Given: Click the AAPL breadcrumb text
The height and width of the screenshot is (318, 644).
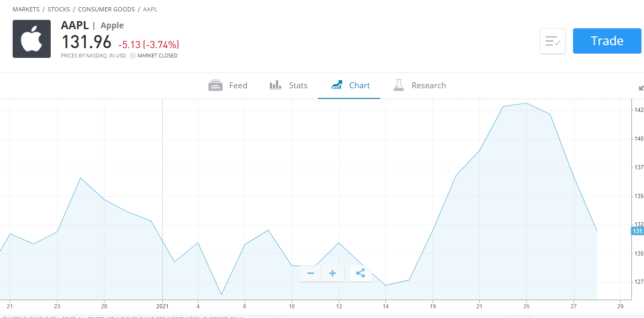Looking at the screenshot, I should click(150, 9).
